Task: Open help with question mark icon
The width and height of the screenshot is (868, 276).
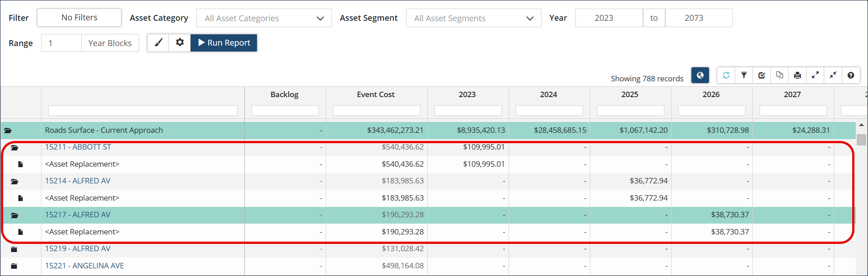Action: pos(851,75)
